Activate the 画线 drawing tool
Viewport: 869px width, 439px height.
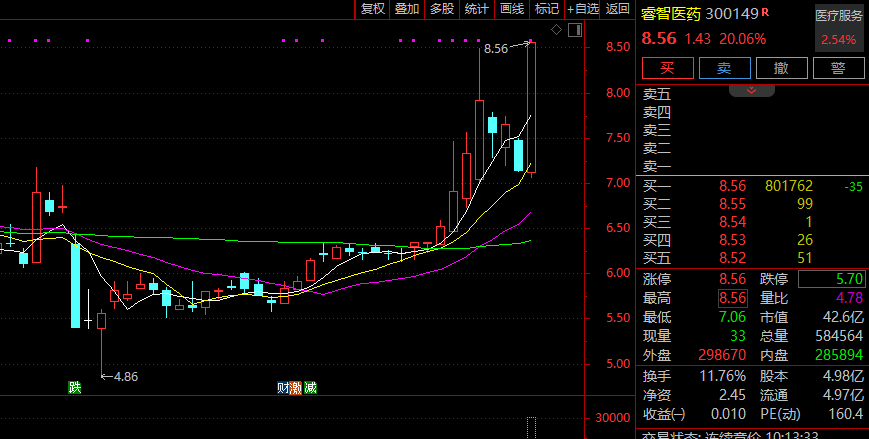click(x=512, y=9)
